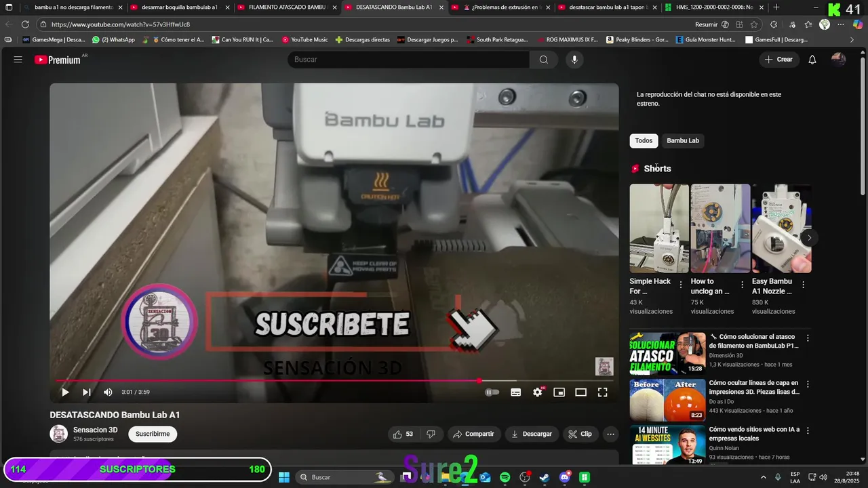This screenshot has width=868, height=488.
Task: Enter fullscreen video mode
Action: [x=602, y=392]
